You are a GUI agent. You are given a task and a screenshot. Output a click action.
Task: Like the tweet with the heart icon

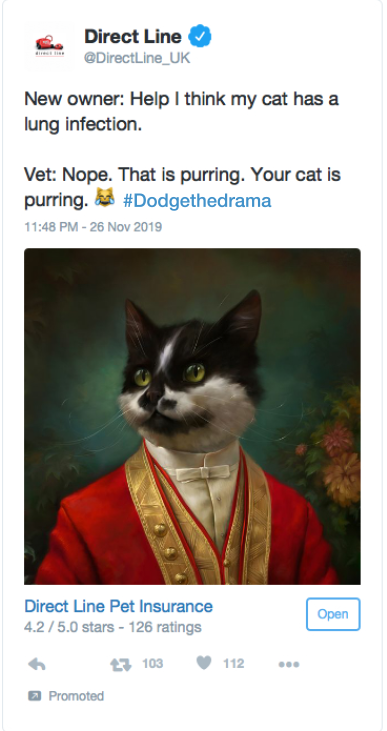[x=204, y=662]
